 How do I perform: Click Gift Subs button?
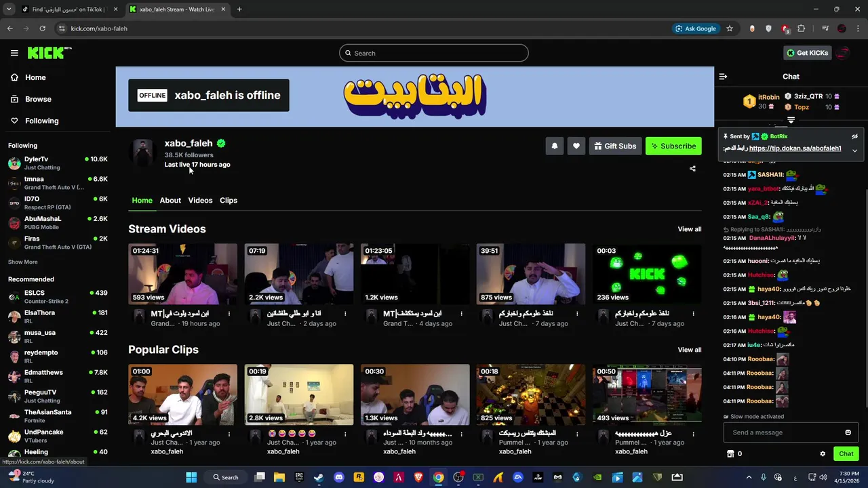(x=615, y=146)
